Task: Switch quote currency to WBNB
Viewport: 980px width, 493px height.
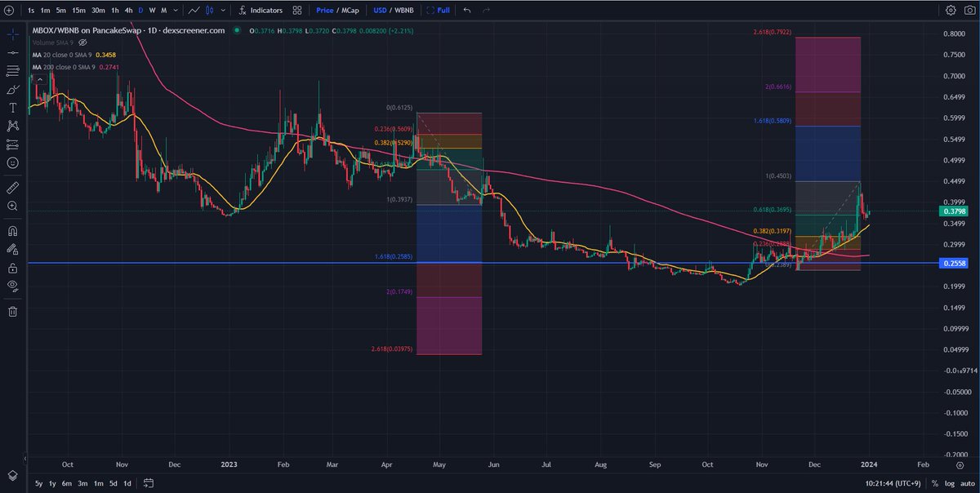Action: tap(404, 11)
